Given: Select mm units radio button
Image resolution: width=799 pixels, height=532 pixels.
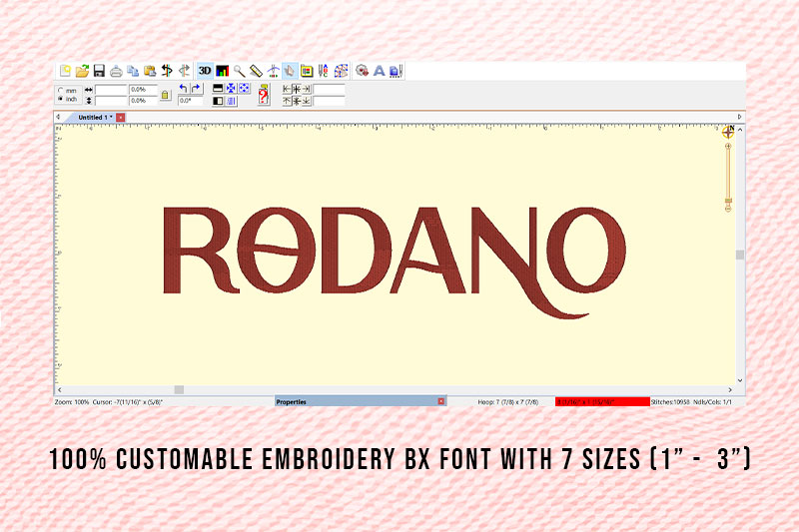Looking at the screenshot, I should pyautogui.click(x=61, y=90).
